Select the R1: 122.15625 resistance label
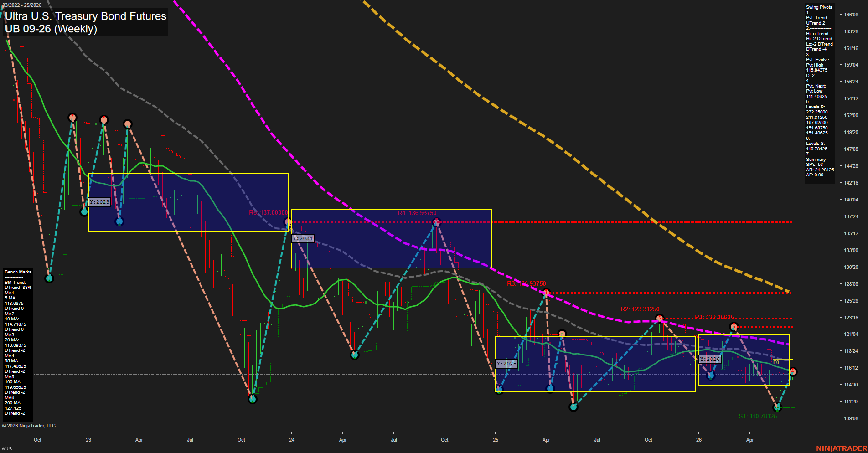The image size is (868, 453). pyautogui.click(x=714, y=317)
